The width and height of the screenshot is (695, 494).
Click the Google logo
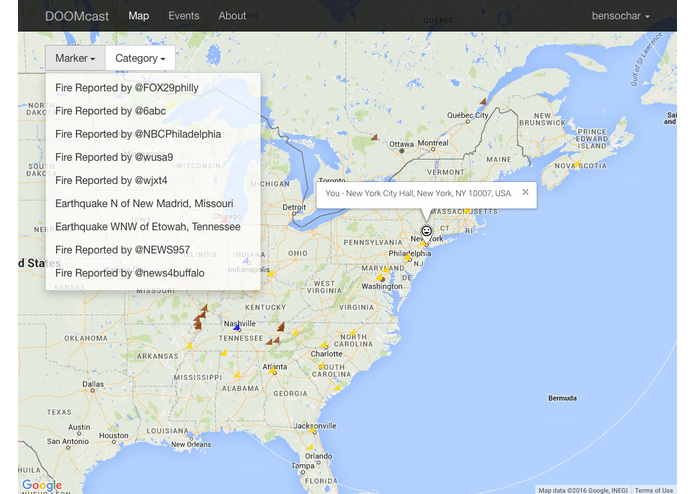(42, 485)
